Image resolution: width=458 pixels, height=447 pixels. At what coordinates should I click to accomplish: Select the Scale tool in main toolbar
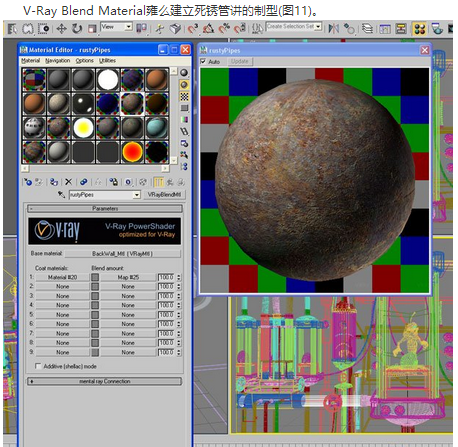click(92, 29)
